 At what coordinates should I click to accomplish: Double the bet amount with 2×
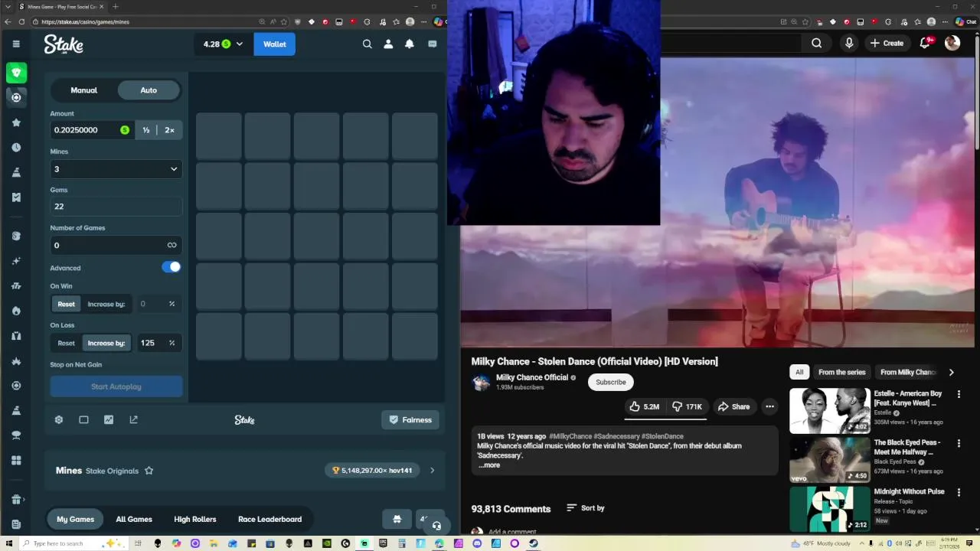(169, 130)
